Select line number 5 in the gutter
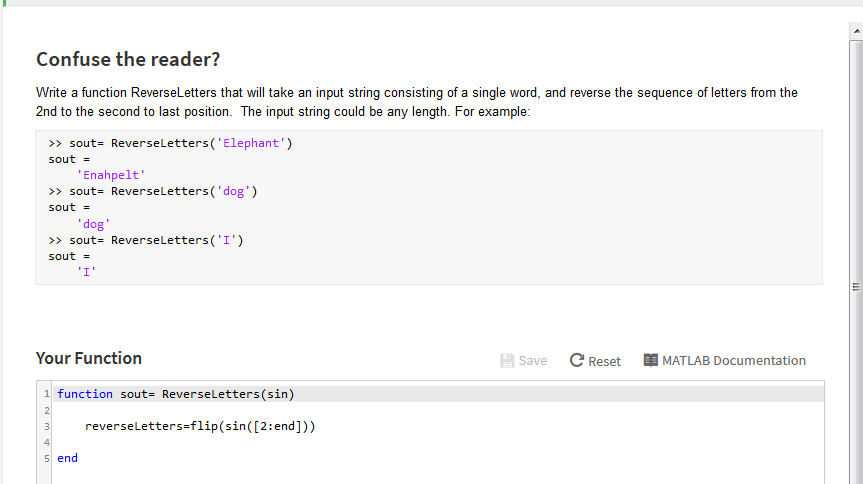The image size is (863, 484). pos(47,458)
